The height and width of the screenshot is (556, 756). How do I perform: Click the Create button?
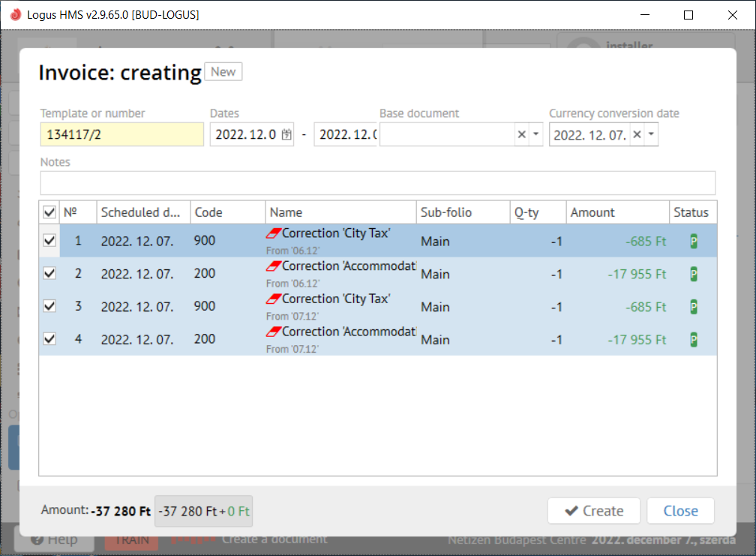click(593, 511)
